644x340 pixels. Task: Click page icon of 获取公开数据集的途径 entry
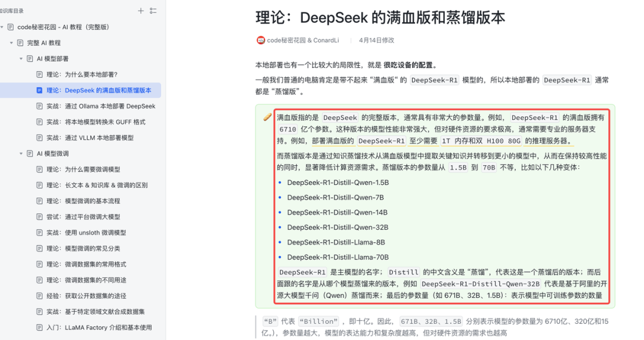click(39, 296)
